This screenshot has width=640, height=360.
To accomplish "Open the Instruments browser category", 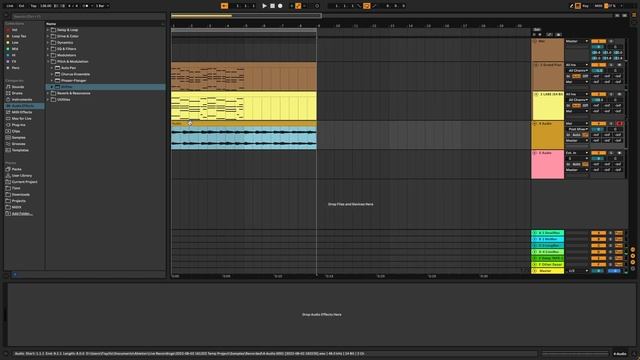I will coord(21,100).
